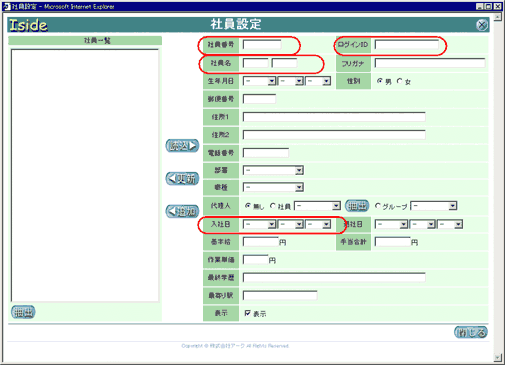Click the 読込 load arrow button
505x365 pixels.
coord(182,146)
